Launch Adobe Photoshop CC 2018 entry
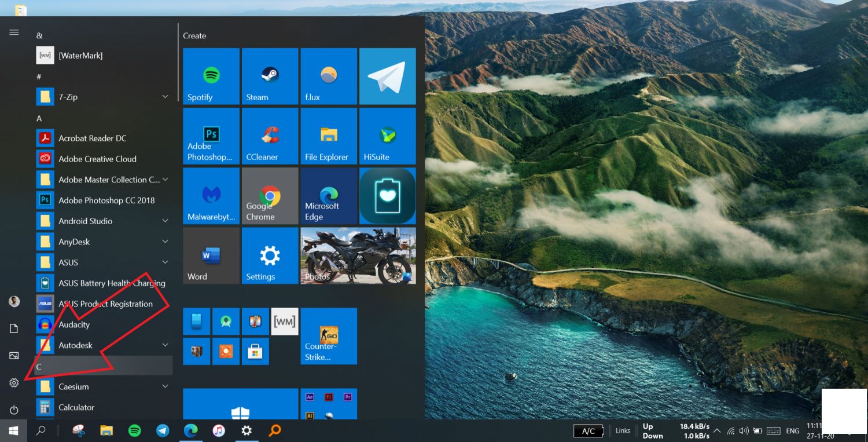 (104, 200)
